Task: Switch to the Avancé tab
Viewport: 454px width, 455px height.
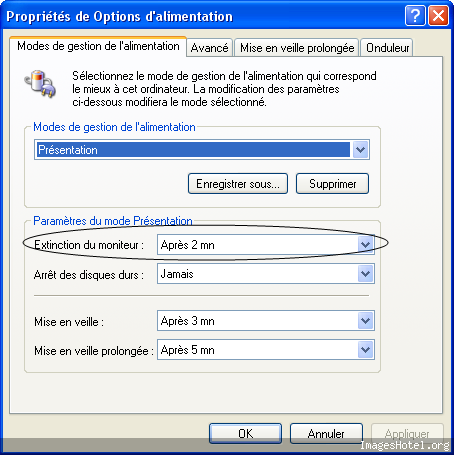Action: click(x=210, y=48)
